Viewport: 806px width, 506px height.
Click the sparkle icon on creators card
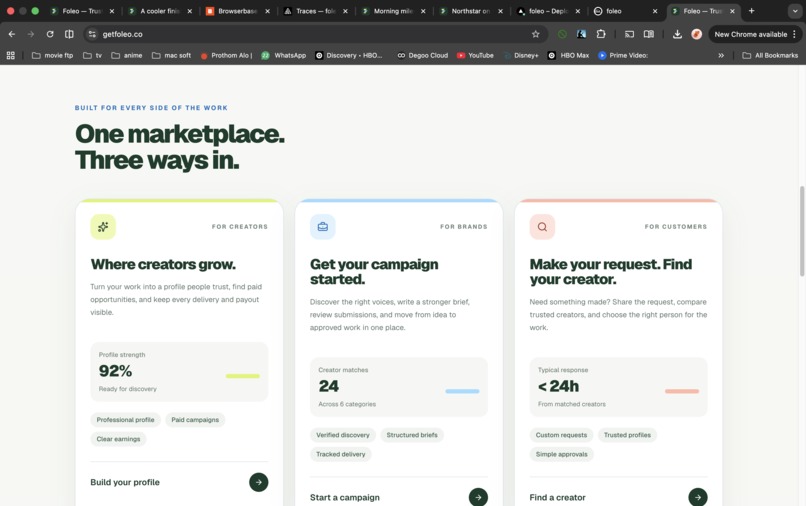[x=103, y=227]
